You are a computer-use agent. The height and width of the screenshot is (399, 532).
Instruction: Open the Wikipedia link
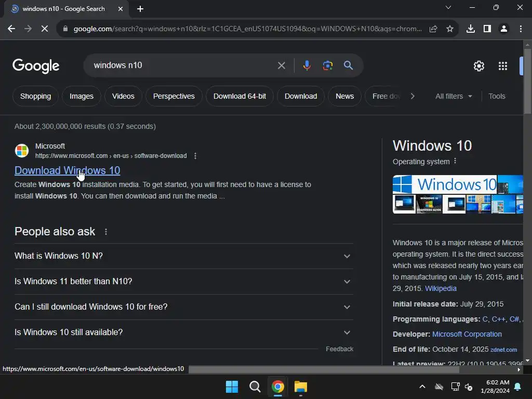(x=441, y=288)
